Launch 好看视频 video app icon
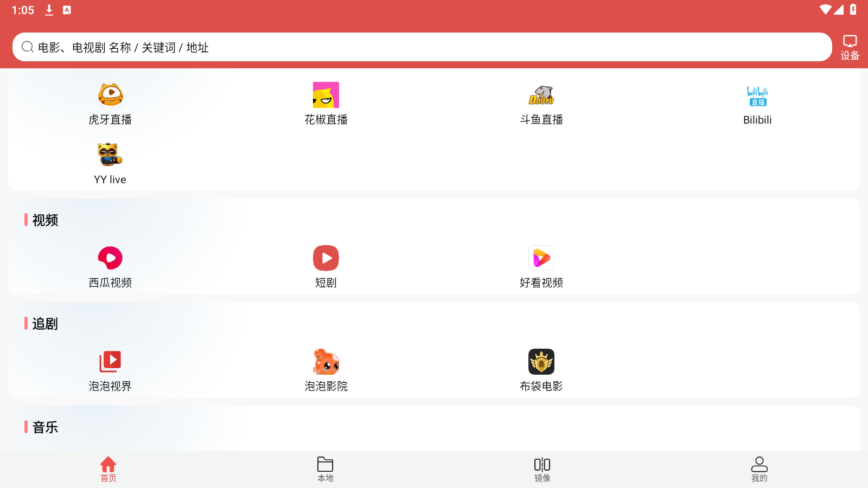 coord(541,259)
